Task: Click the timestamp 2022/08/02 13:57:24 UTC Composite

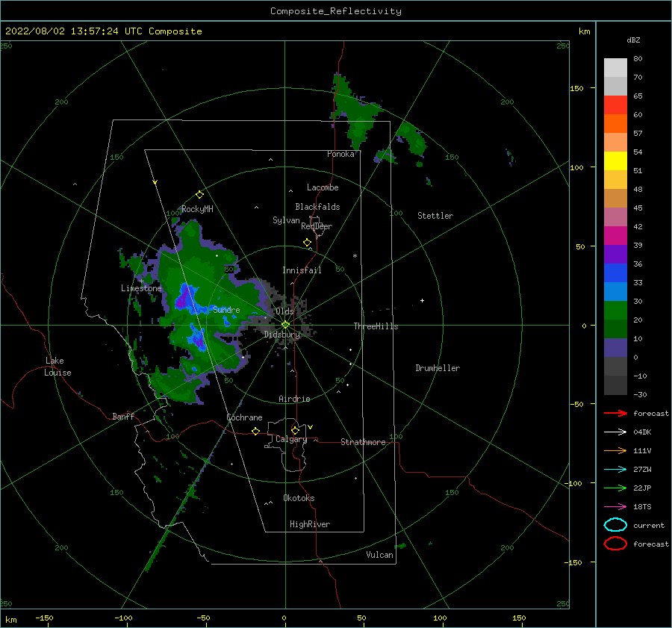Action: coord(103,31)
